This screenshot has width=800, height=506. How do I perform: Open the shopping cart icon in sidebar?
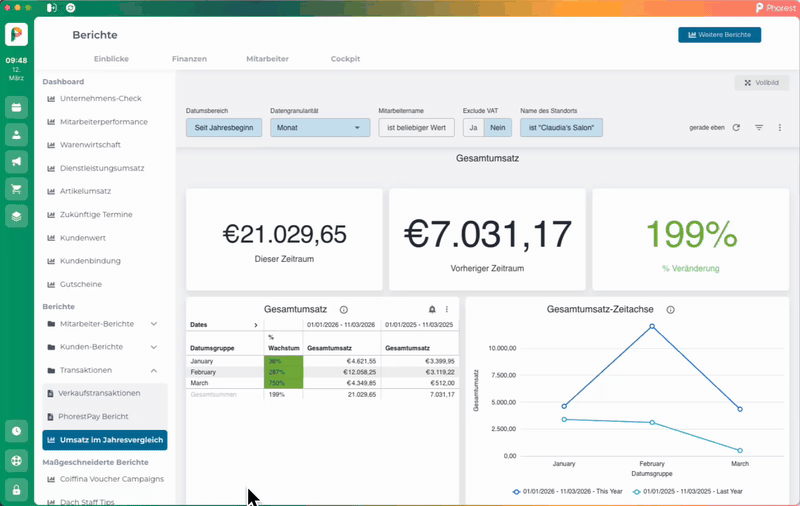click(x=16, y=189)
